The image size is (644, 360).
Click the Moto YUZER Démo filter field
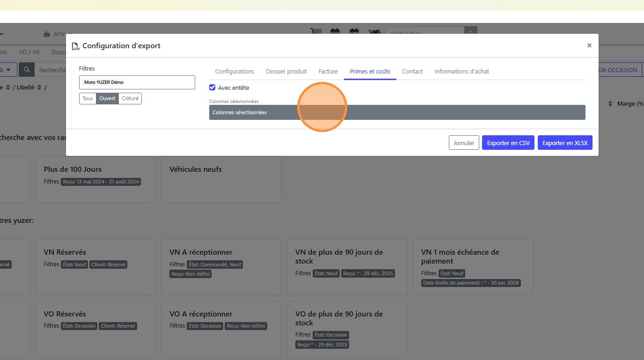pos(137,82)
